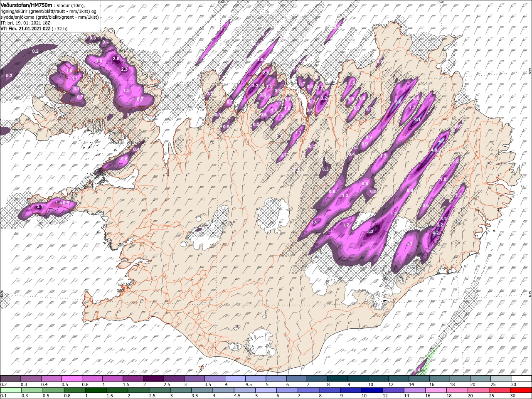The width and height of the screenshot is (532, 399).
Task: Click the crimson 25–30 swatch in bottom legend row
Action: [500, 390]
